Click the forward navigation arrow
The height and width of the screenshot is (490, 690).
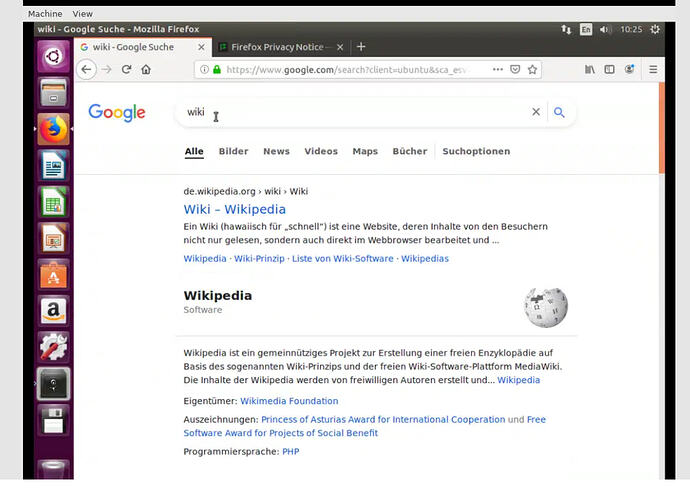(x=106, y=69)
